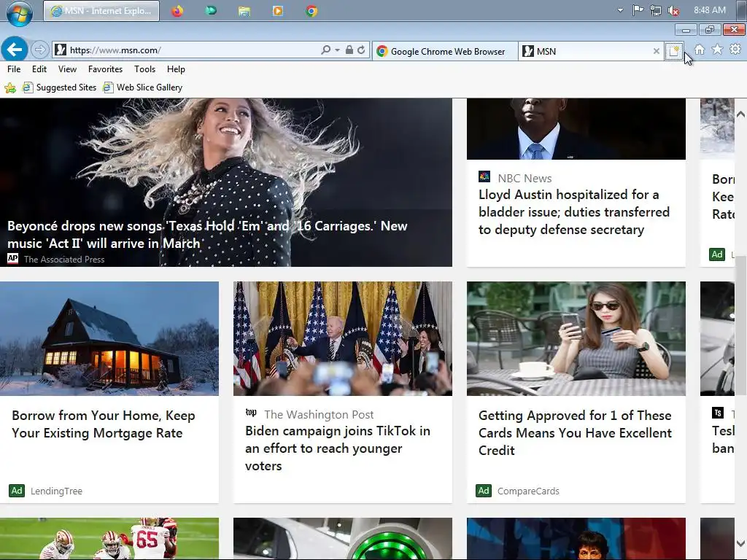This screenshot has height=560, width=747.
Task: Open Lloyd Austin hospitalized article
Action: [x=574, y=212]
